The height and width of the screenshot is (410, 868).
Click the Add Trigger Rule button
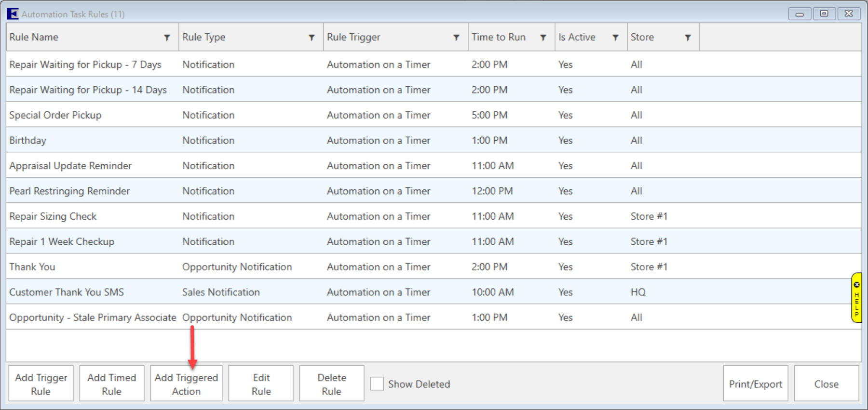tap(41, 384)
